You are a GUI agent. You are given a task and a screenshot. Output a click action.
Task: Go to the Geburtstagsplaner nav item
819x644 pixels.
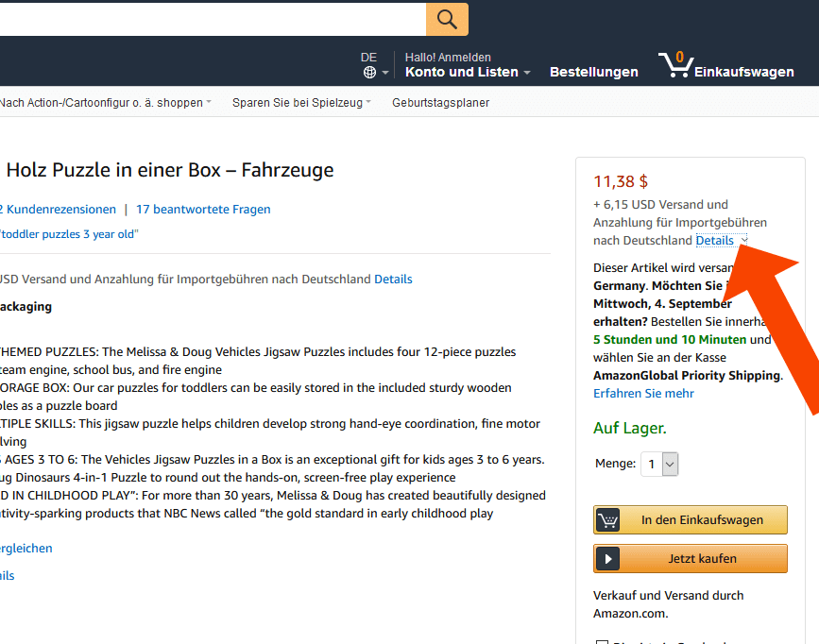tap(440, 103)
